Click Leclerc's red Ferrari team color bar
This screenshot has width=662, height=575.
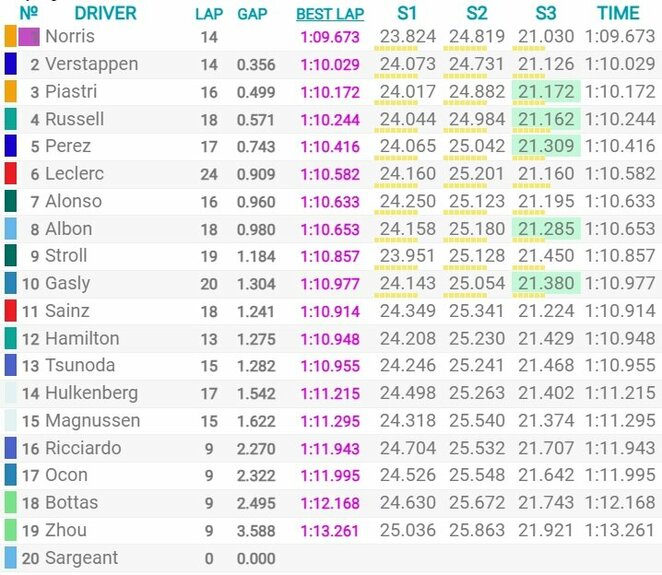11,174
